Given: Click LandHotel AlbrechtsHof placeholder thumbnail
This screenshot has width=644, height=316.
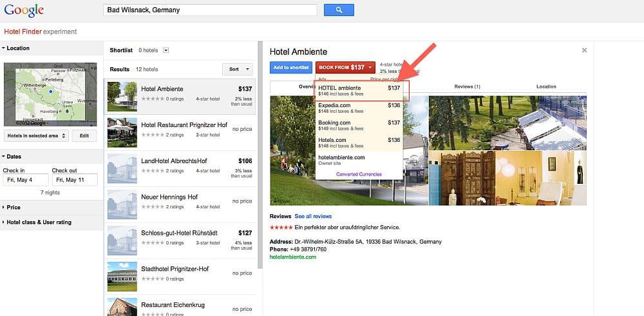Looking at the screenshot, I should (122, 169).
